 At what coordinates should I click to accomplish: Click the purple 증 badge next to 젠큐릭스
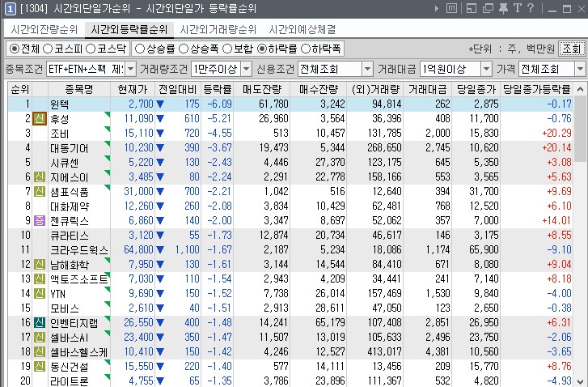click(x=40, y=221)
